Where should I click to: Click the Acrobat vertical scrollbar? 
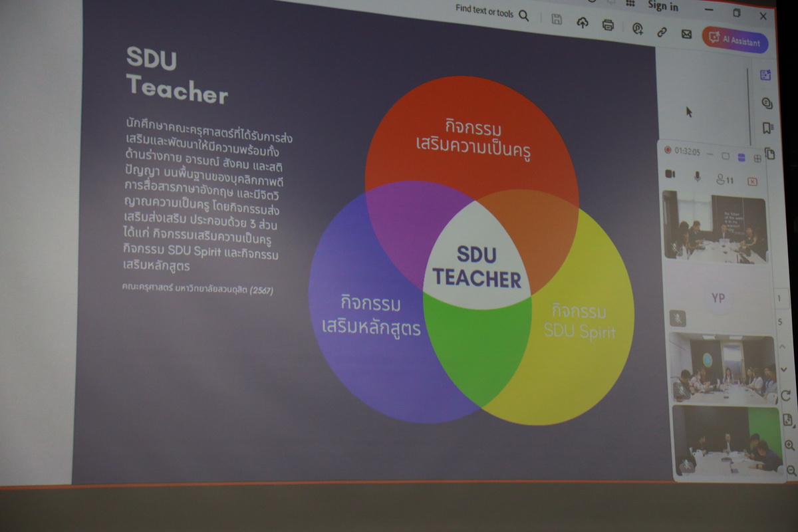coord(749,106)
